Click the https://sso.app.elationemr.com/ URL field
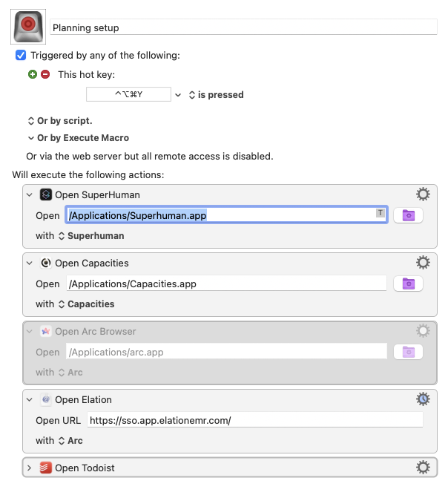The height and width of the screenshot is (498, 448). (255, 420)
